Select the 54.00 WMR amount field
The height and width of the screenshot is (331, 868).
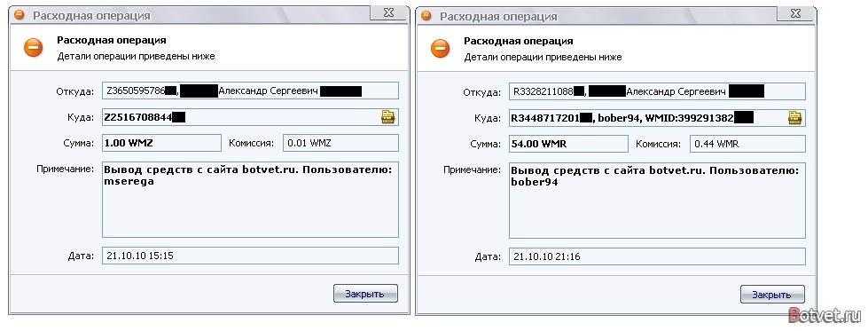click(568, 144)
